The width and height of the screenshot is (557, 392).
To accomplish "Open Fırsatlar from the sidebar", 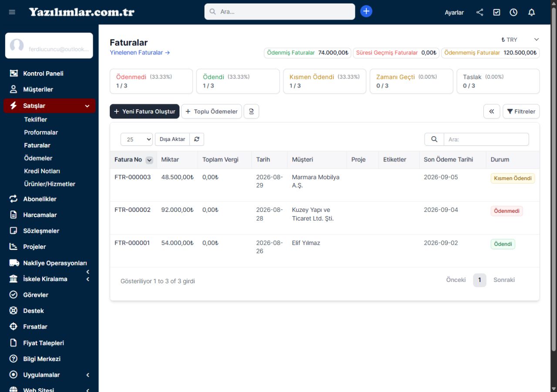I will 35,327.
